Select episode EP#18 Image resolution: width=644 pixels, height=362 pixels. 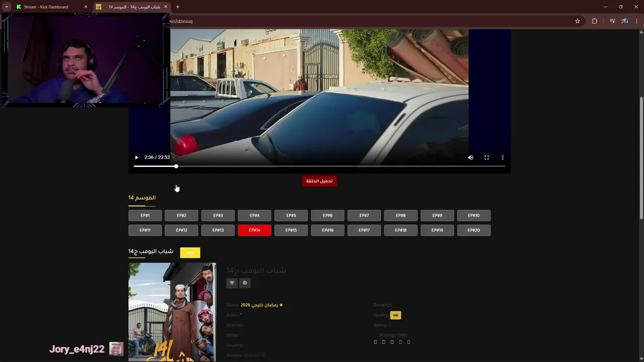click(400, 230)
